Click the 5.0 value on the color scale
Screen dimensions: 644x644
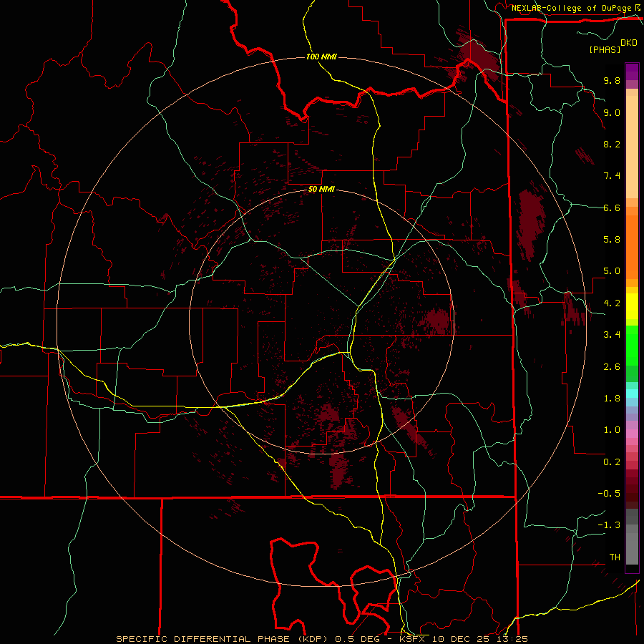tap(612, 271)
